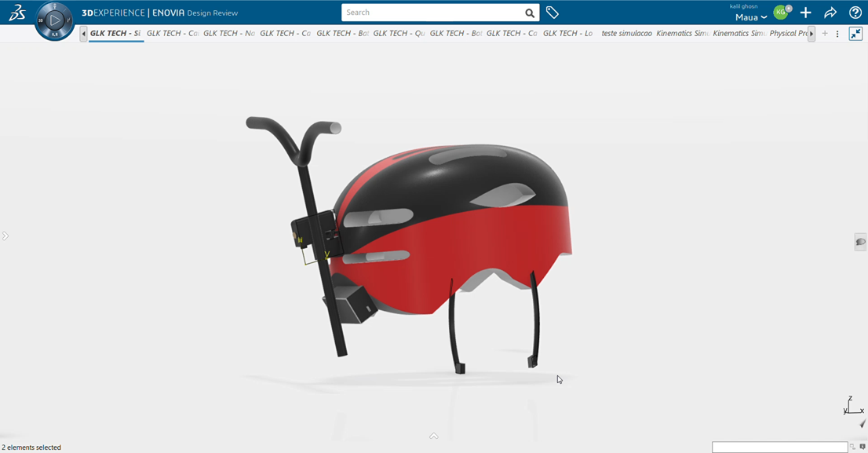Open the 3DS logo menu
Image resolution: width=868 pixels, height=453 pixels.
(x=16, y=13)
